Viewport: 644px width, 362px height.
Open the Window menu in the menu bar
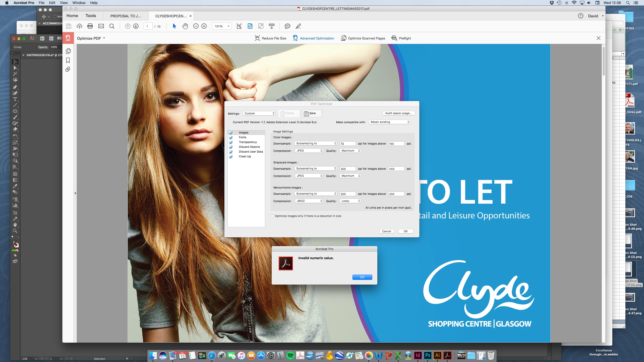point(79,3)
